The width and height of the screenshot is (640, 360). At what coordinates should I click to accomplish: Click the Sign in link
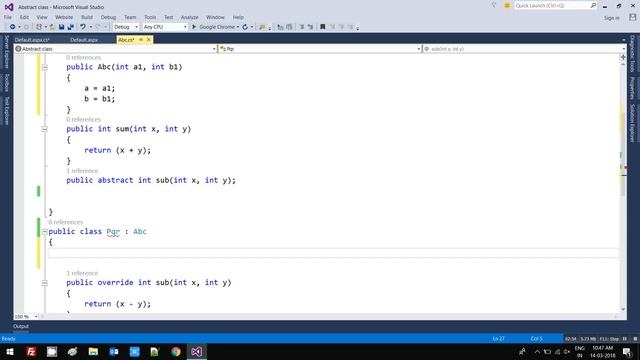tap(611, 18)
